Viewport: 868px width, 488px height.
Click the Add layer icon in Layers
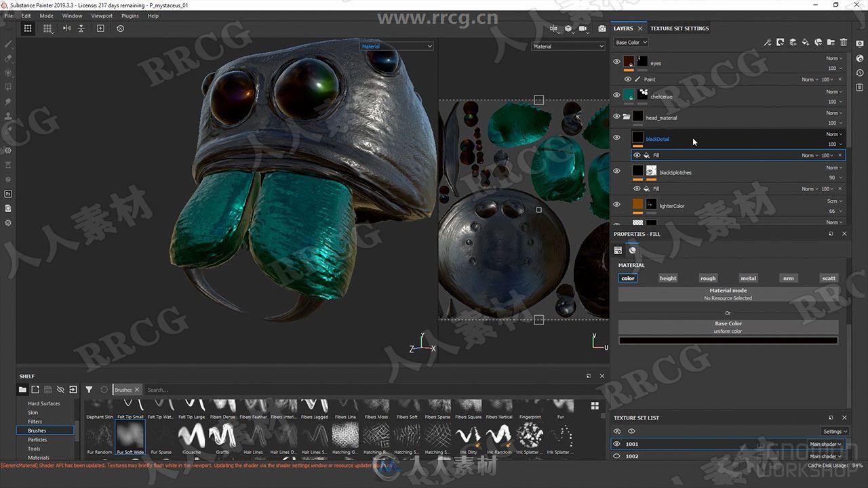(792, 42)
